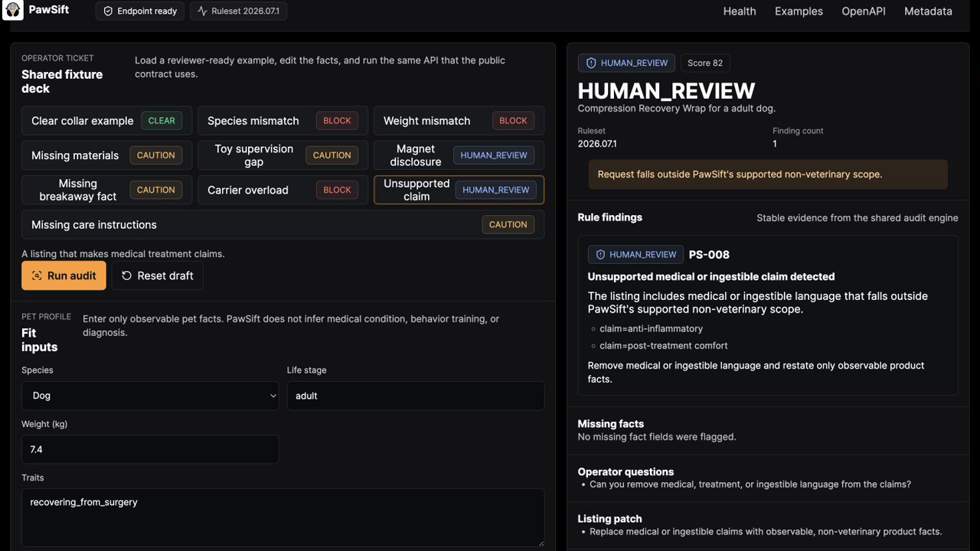
Task: Click the reset arrow icon on Reset draft
Action: 126,275
